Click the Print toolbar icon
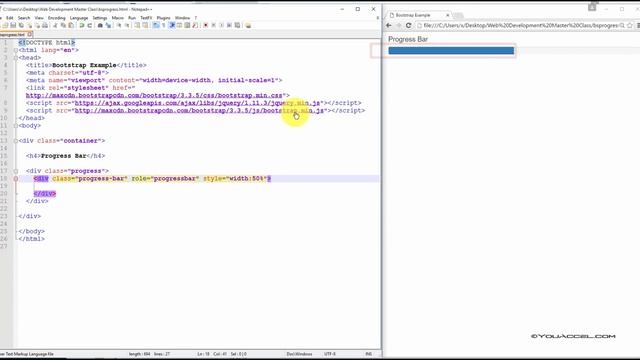 coord(45,25)
